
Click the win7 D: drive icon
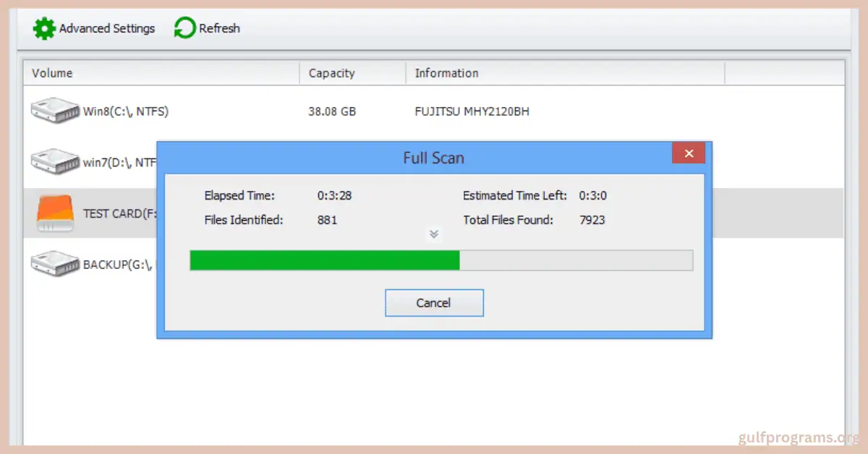[54, 160]
